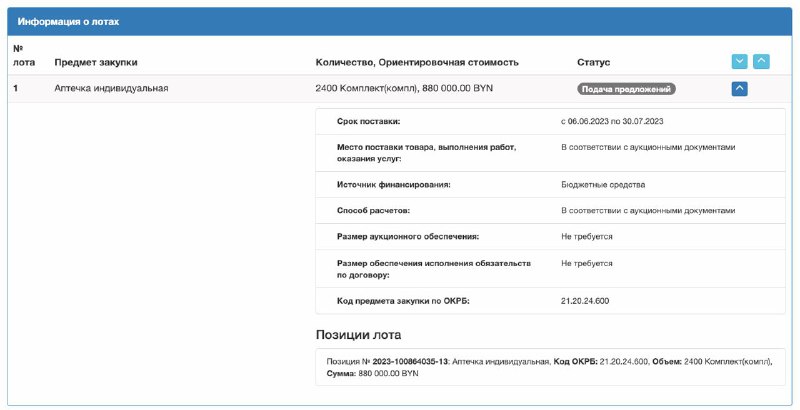Click the 'Позиции лота' heading
800x410 pixels.
(358, 335)
